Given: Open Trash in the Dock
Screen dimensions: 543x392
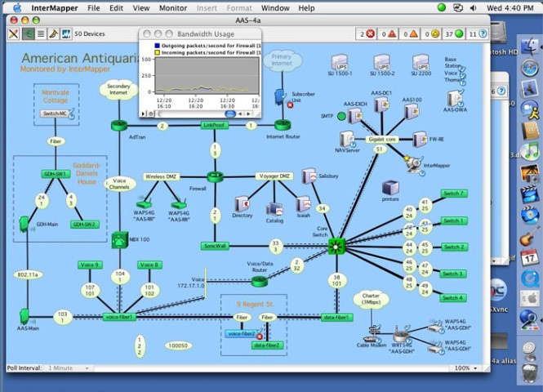Looking at the screenshot, I should [x=530, y=372].
